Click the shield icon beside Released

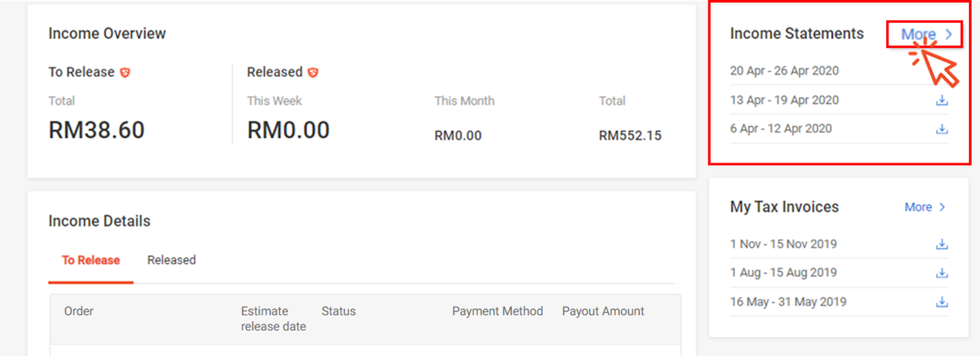(x=312, y=72)
